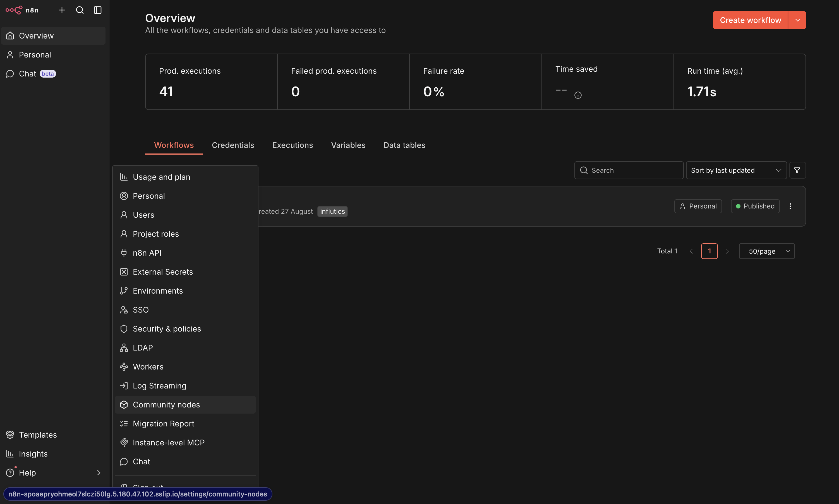The height and width of the screenshot is (504, 839).
Task: Open search with the magnifier icon
Action: click(x=80, y=10)
